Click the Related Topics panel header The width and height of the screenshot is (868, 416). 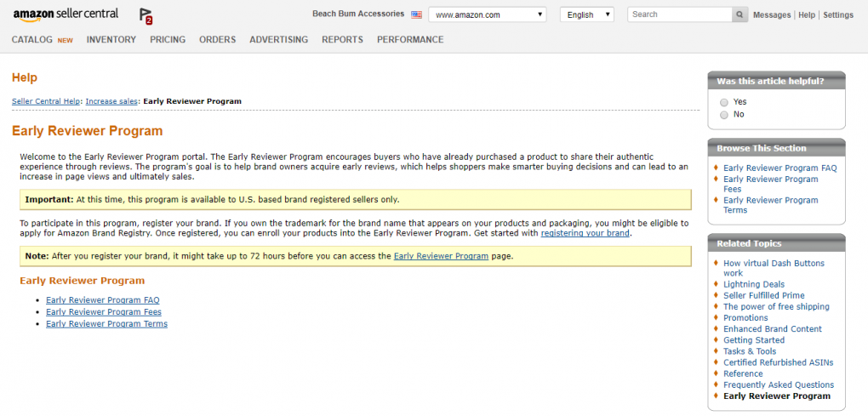776,243
